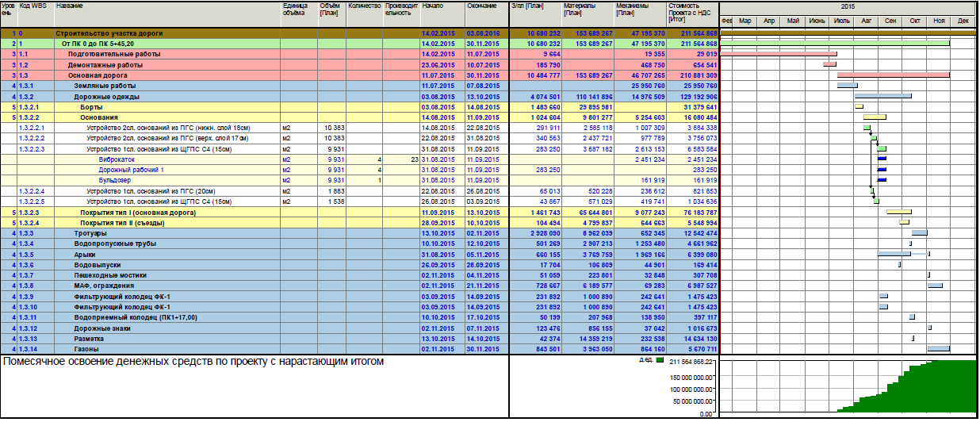Select the Водопропускные трубы row
This screenshot has height=422, width=980.
360,244
